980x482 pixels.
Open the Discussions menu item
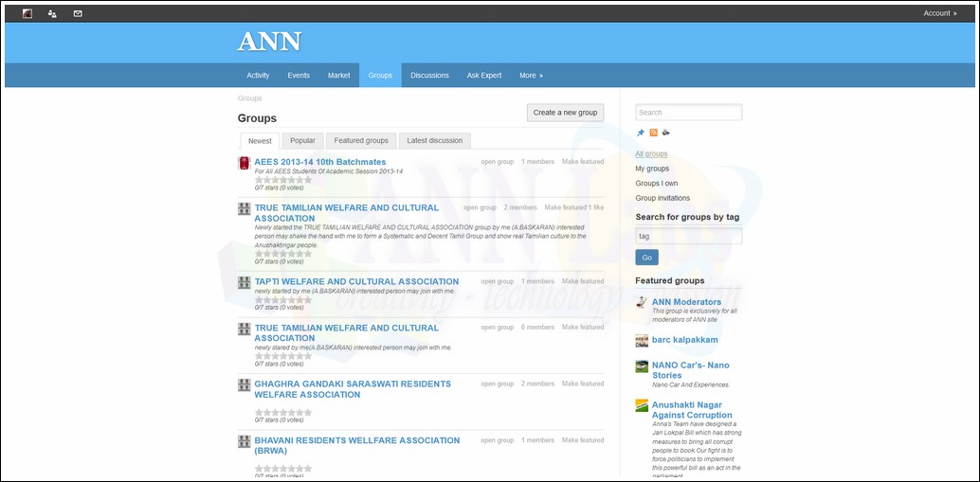(x=429, y=76)
